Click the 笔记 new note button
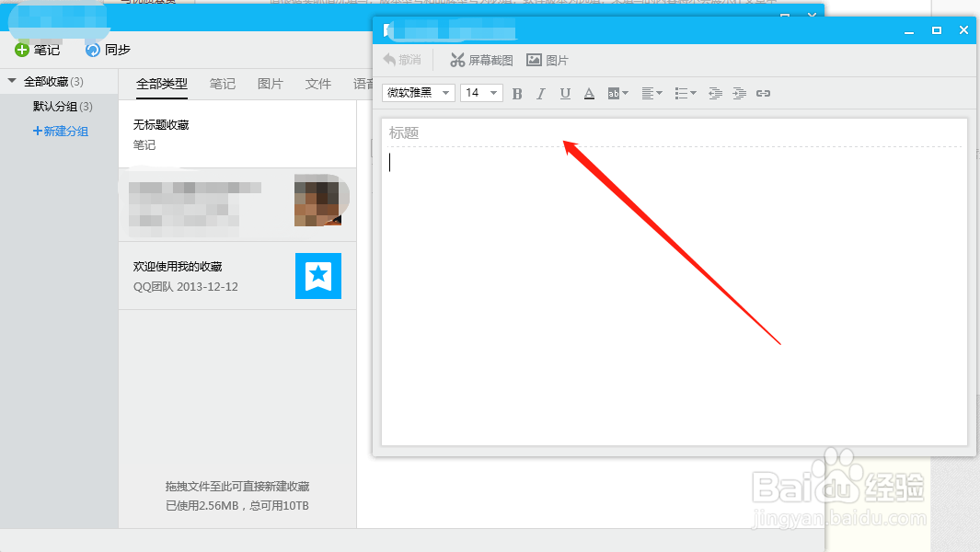Screen dimensions: 980x552 tap(38, 50)
